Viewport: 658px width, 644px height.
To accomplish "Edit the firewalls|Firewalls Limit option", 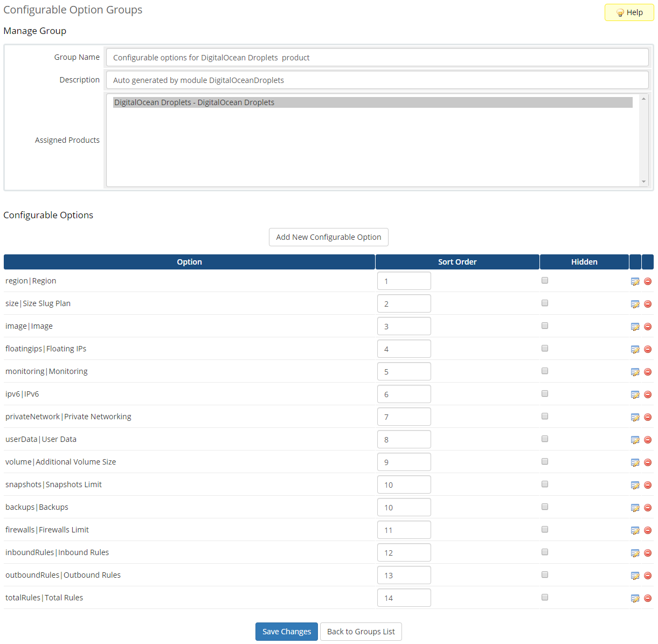I will pyautogui.click(x=635, y=530).
